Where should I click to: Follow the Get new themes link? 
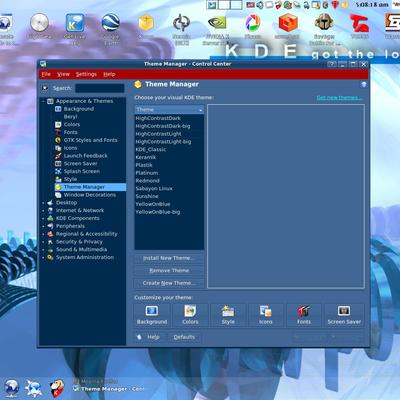pyautogui.click(x=339, y=98)
